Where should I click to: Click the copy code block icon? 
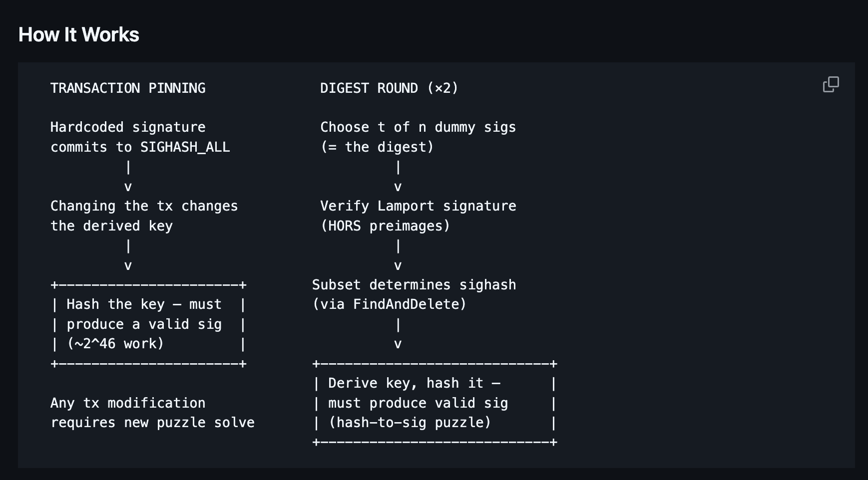[x=831, y=84]
